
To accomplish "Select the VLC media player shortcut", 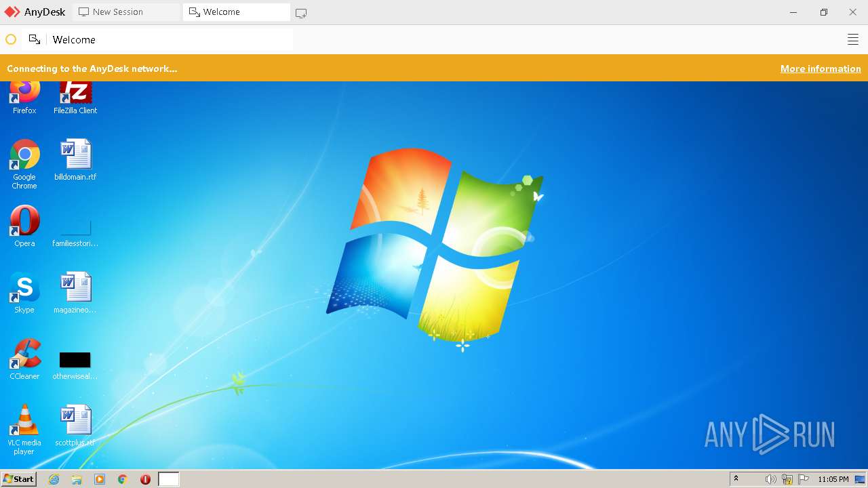I will [x=24, y=430].
